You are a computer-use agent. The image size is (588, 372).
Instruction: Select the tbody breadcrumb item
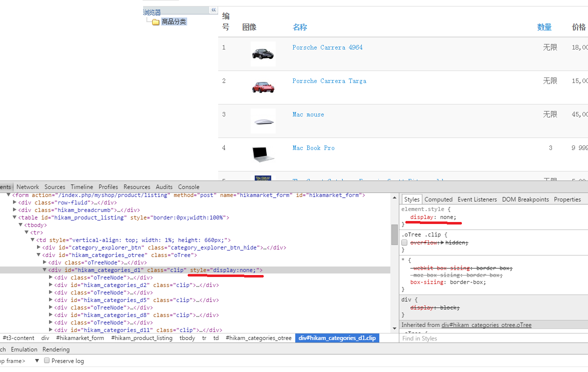click(187, 338)
